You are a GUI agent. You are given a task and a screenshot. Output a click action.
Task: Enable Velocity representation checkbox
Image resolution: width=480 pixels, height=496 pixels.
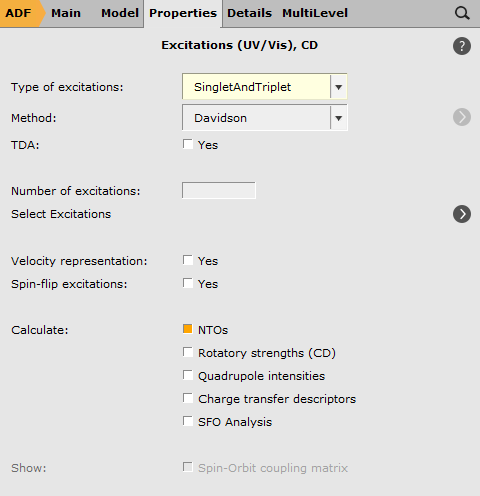point(188,260)
